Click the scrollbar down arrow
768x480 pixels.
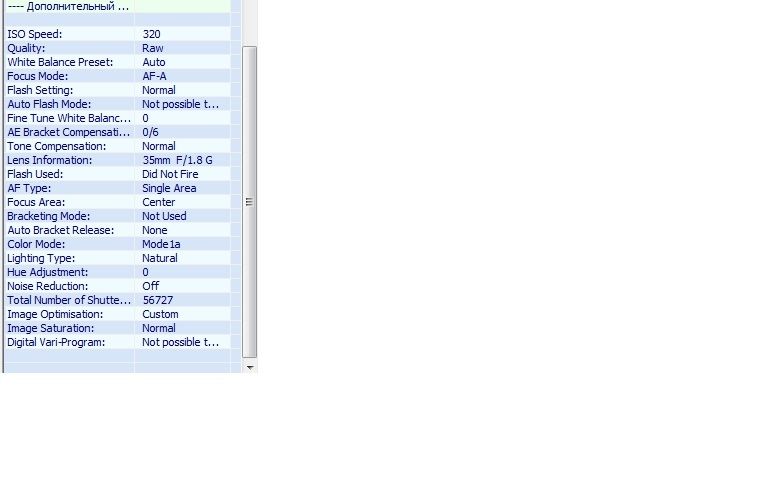tap(250, 367)
